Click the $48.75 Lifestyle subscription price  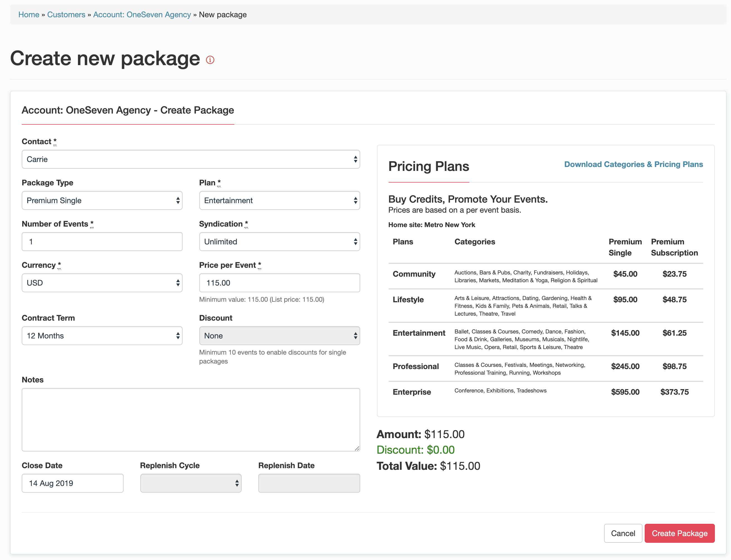(x=674, y=300)
